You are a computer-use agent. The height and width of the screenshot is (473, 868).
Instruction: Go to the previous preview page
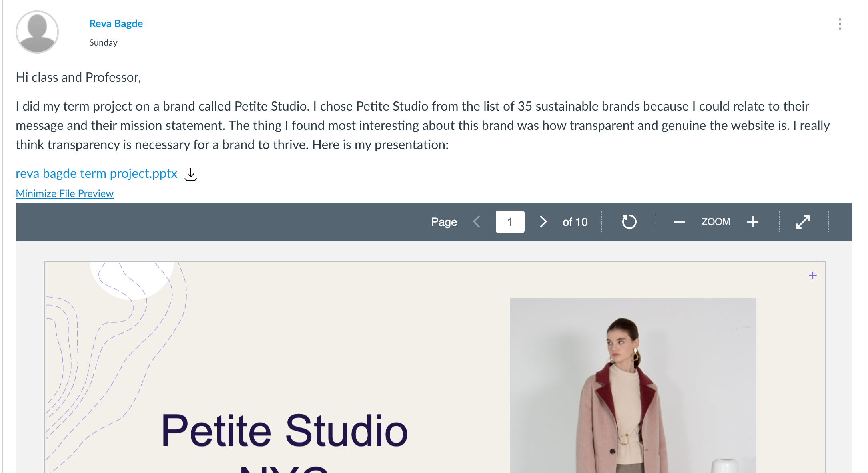tap(476, 222)
